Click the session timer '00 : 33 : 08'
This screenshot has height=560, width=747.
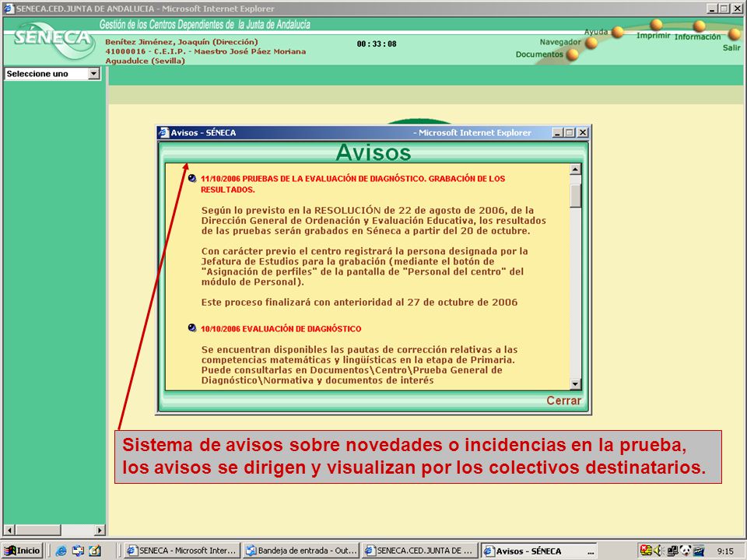(377, 44)
